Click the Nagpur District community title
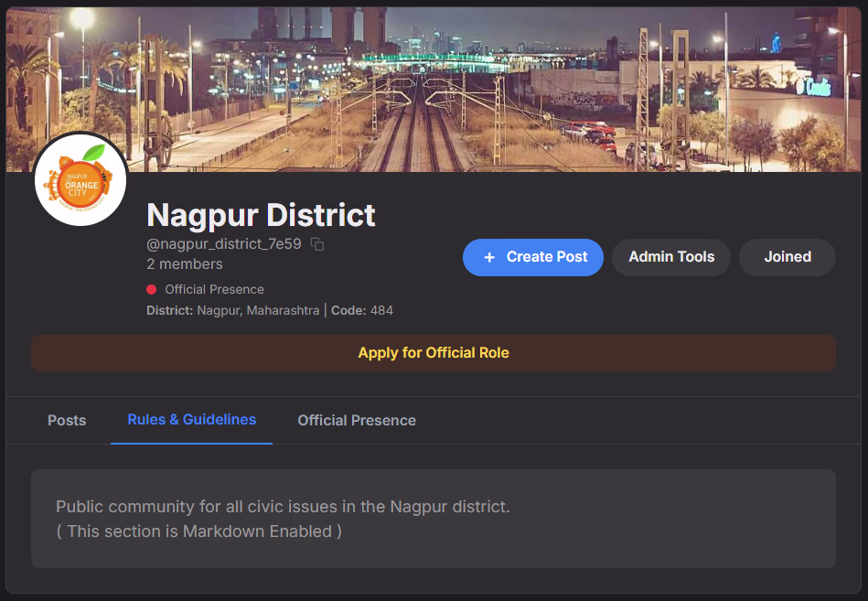Image resolution: width=868 pixels, height=601 pixels. [261, 215]
